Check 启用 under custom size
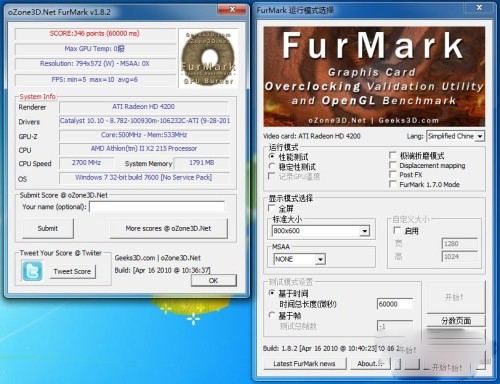Image resolution: width=500 pixels, height=384 pixels. click(x=397, y=230)
